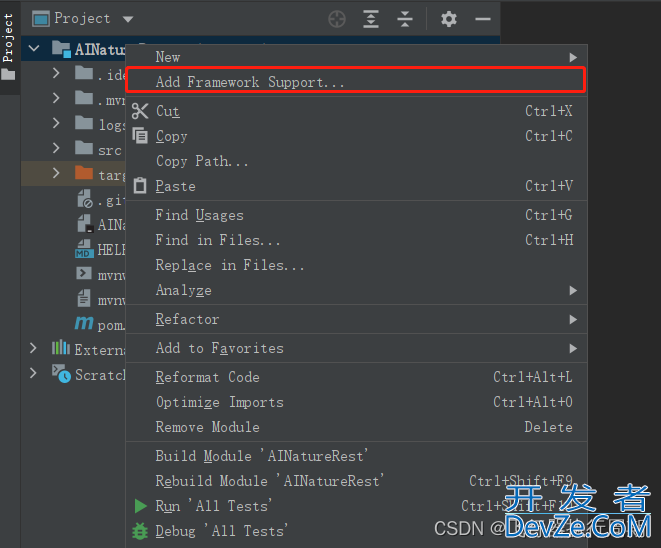Click the locate/select opened file crosshair icon
Screen dimensions: 661x548
tap(337, 19)
